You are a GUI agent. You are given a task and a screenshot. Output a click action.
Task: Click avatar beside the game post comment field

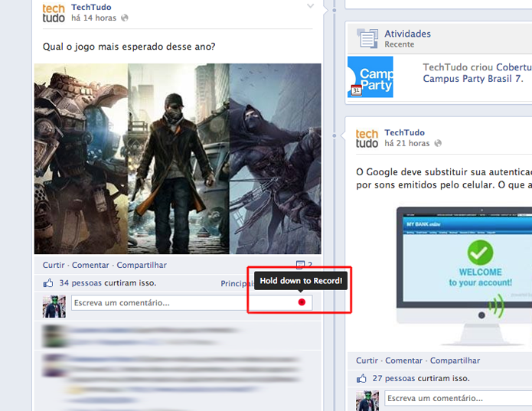tap(54, 306)
